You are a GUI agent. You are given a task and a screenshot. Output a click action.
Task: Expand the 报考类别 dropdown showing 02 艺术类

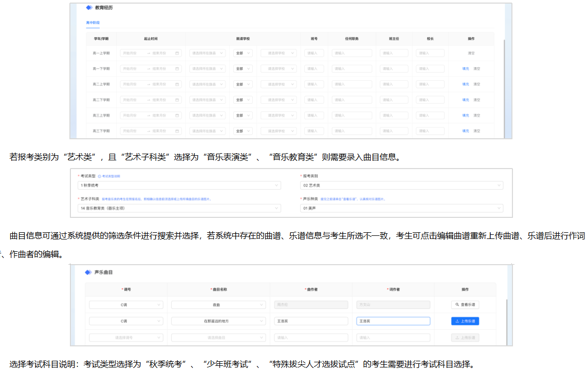point(401,185)
